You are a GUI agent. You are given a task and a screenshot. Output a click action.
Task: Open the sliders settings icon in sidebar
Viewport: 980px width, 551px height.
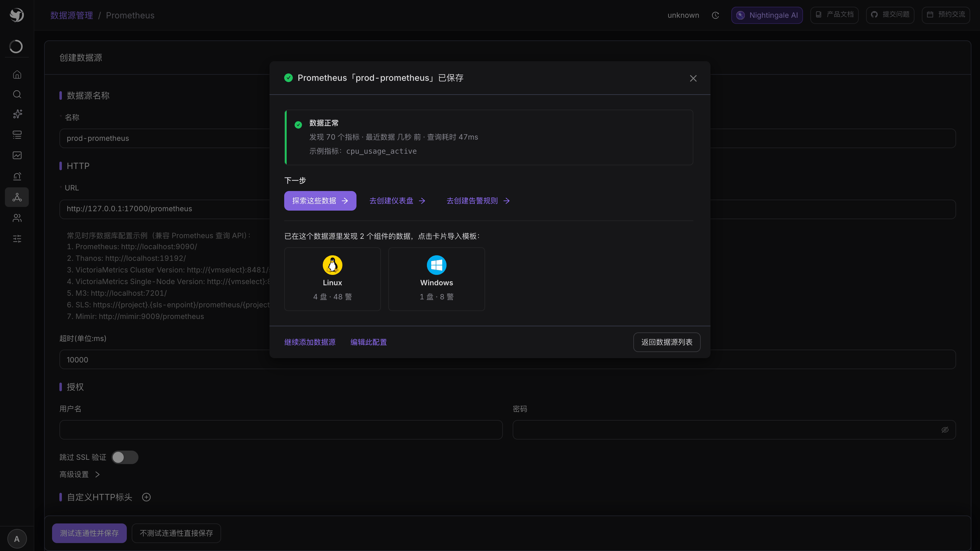coord(17,239)
